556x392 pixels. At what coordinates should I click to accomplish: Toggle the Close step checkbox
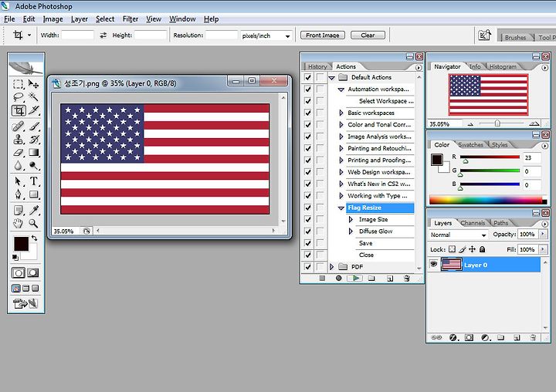click(x=308, y=255)
